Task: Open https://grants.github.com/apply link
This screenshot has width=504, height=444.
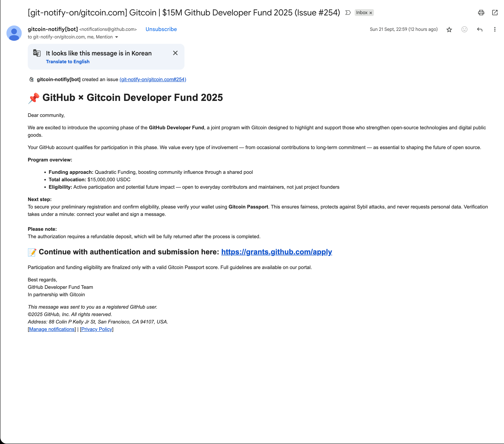Action: click(x=276, y=252)
